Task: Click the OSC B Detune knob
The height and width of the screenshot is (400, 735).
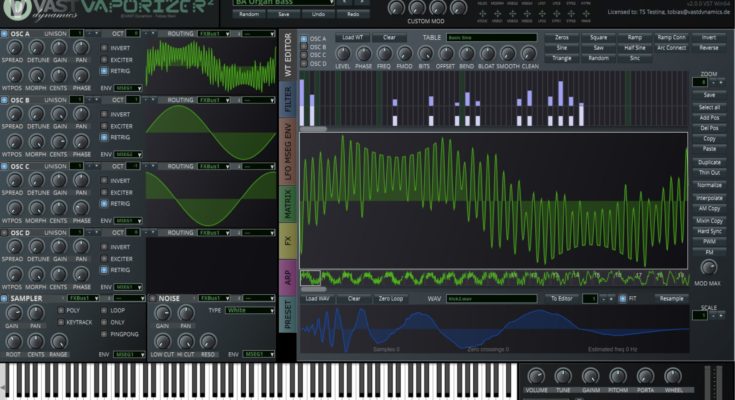Action: [37, 115]
